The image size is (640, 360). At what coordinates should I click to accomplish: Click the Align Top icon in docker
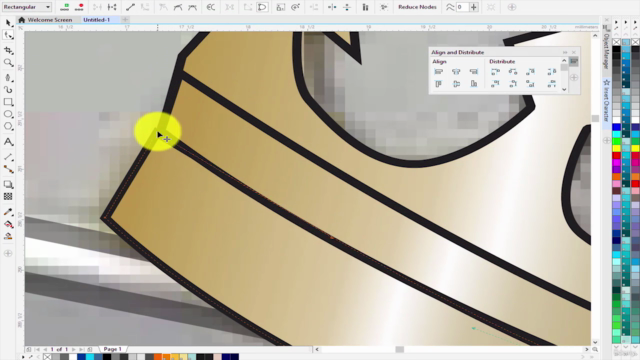coord(439,84)
